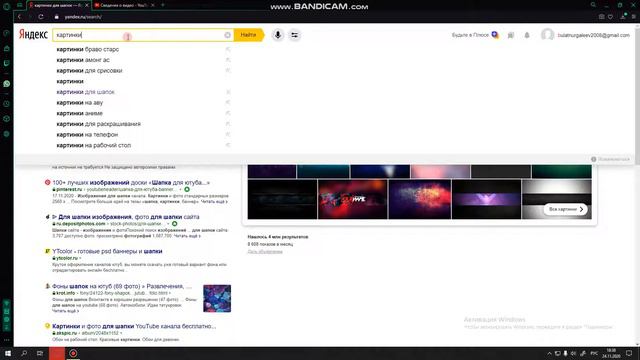Image resolution: width=640 pixels, height=360 pixels.
Task: Open the Twitch sidebar icon
Action: [x=7, y=63]
